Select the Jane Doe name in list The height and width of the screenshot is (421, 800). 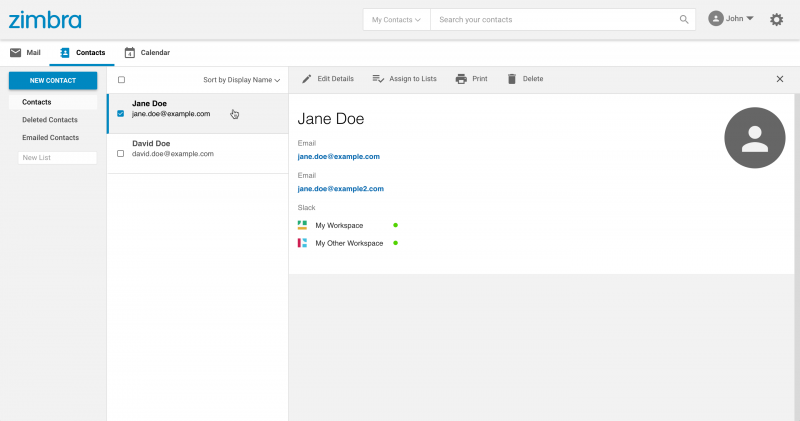[x=149, y=103]
